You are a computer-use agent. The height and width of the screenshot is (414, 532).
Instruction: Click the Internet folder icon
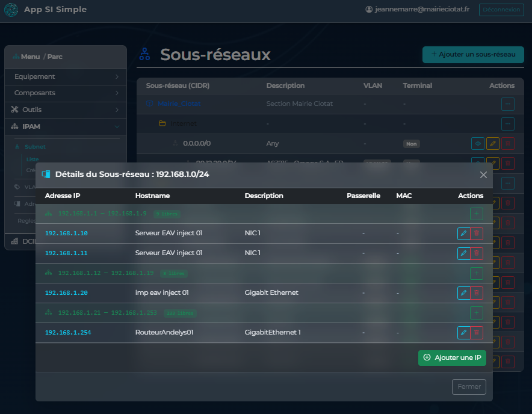(x=162, y=123)
